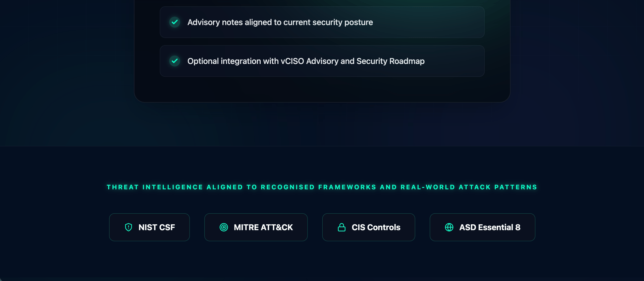Select the NIST CSF label text
This screenshot has height=281, width=644.
[x=157, y=227]
